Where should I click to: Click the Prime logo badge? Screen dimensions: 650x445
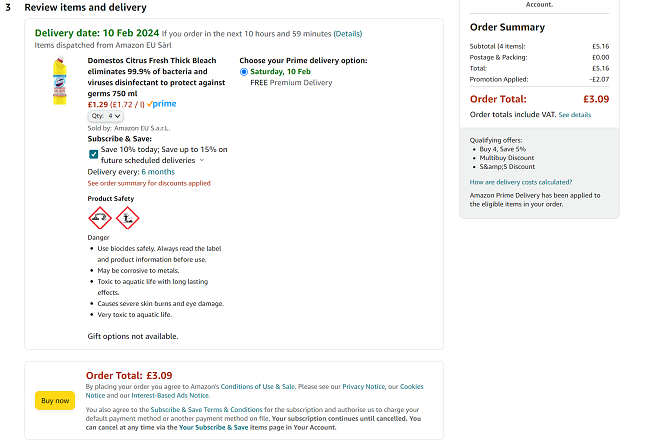162,104
